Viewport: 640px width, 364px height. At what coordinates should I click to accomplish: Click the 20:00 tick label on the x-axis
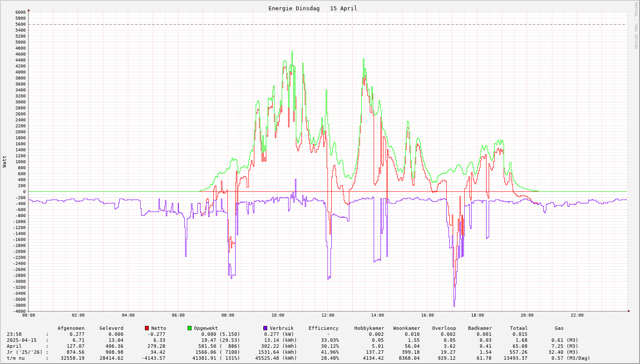click(x=527, y=315)
